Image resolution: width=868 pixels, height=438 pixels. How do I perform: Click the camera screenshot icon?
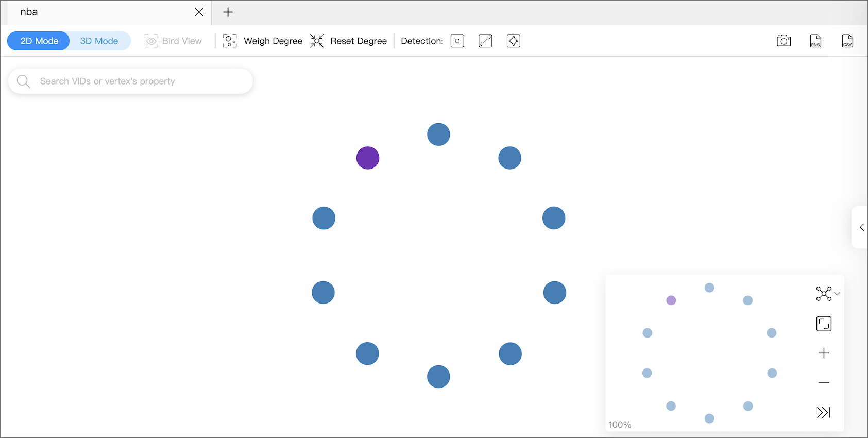click(x=784, y=41)
